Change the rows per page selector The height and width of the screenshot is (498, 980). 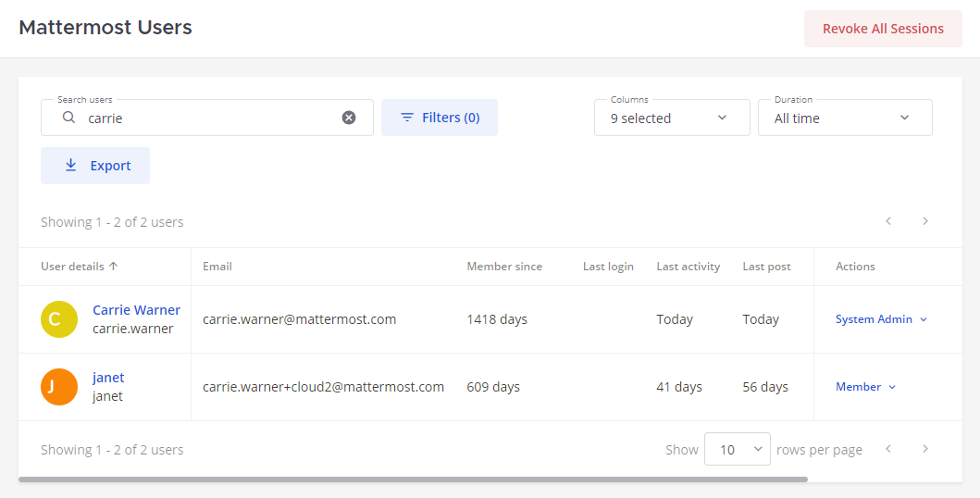coord(737,450)
